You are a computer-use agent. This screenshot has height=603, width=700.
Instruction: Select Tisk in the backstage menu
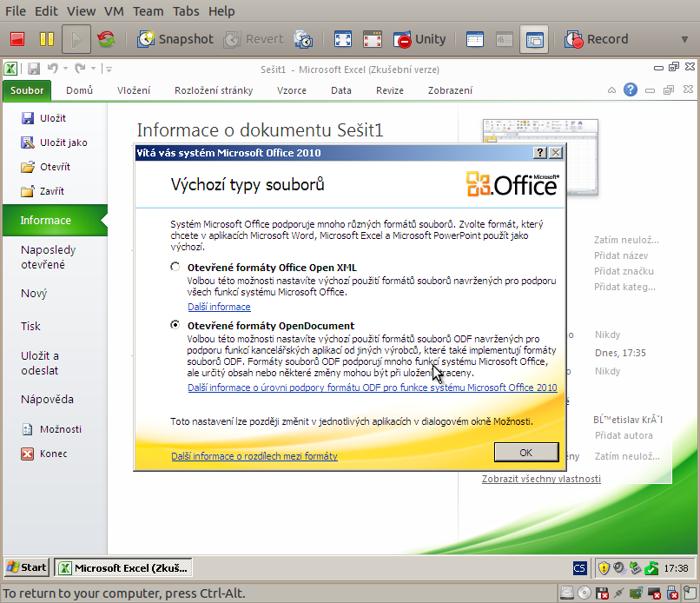30,327
